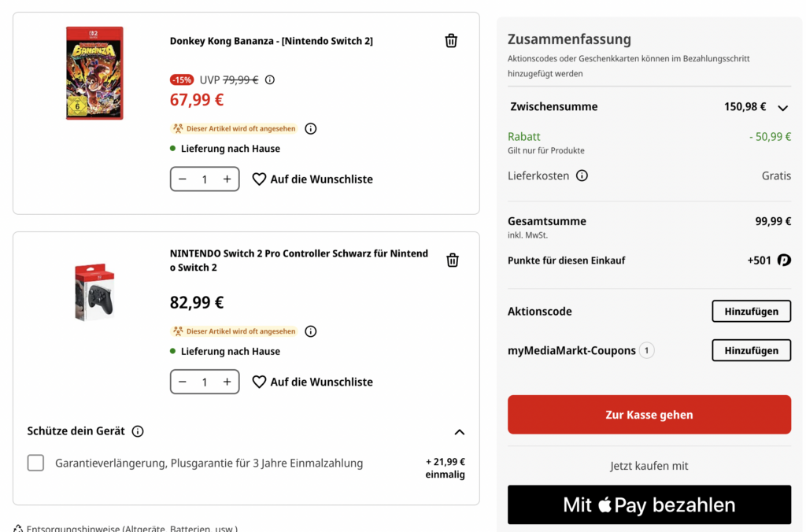Pay using the Apple Pay button

pyautogui.click(x=649, y=505)
